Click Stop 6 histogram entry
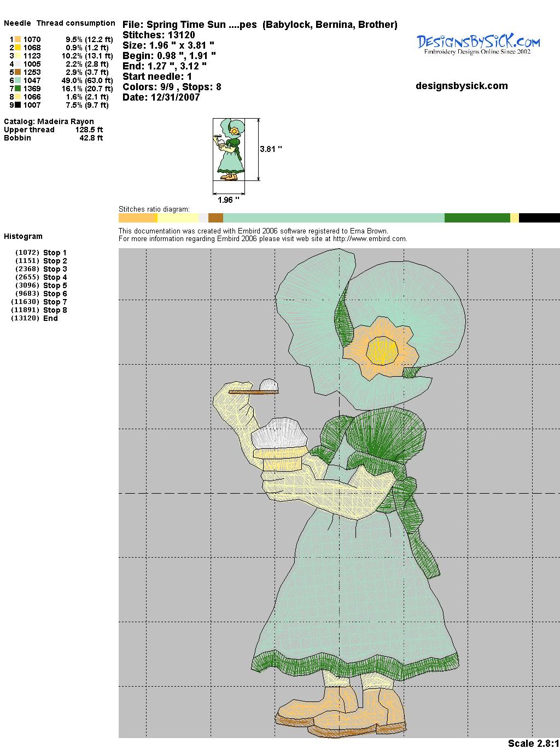The image size is (560, 749). (55, 294)
